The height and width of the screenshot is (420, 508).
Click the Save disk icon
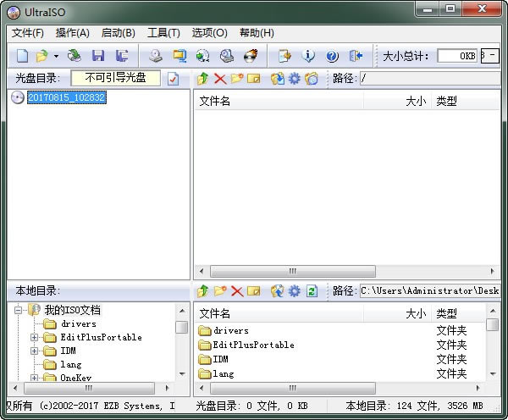tap(98, 56)
